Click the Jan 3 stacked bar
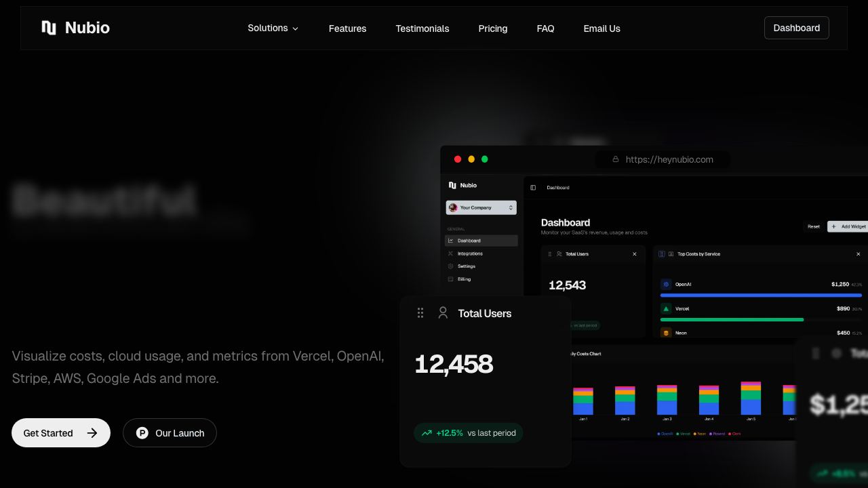The image size is (868, 488). click(x=667, y=400)
